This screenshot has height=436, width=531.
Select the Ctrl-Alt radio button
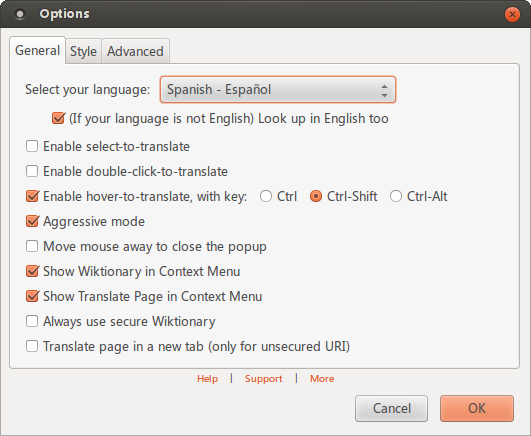(396, 196)
